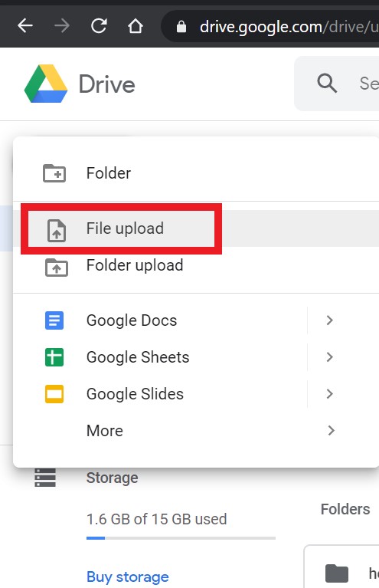
Task: Click the Buy storage link
Action: [x=128, y=577]
